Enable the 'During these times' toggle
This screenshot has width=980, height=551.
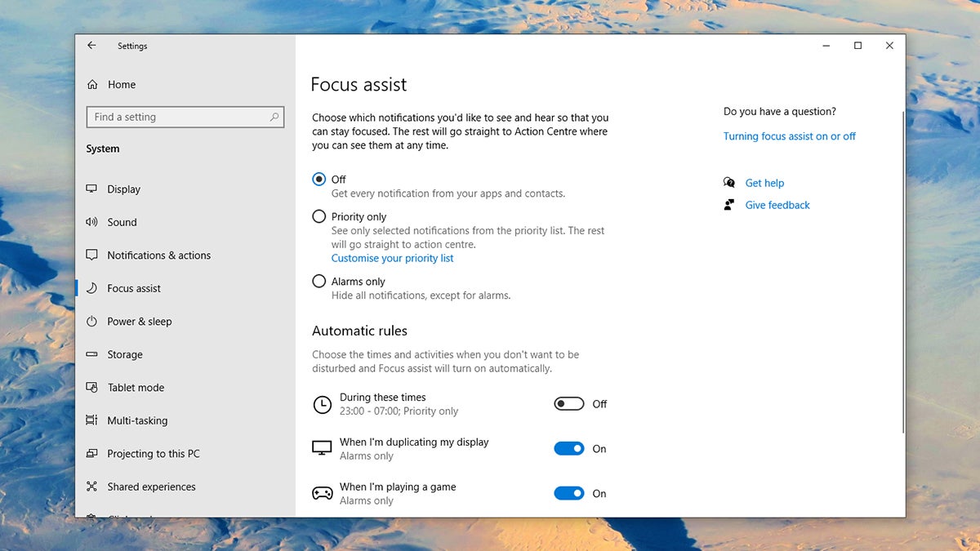[569, 404]
